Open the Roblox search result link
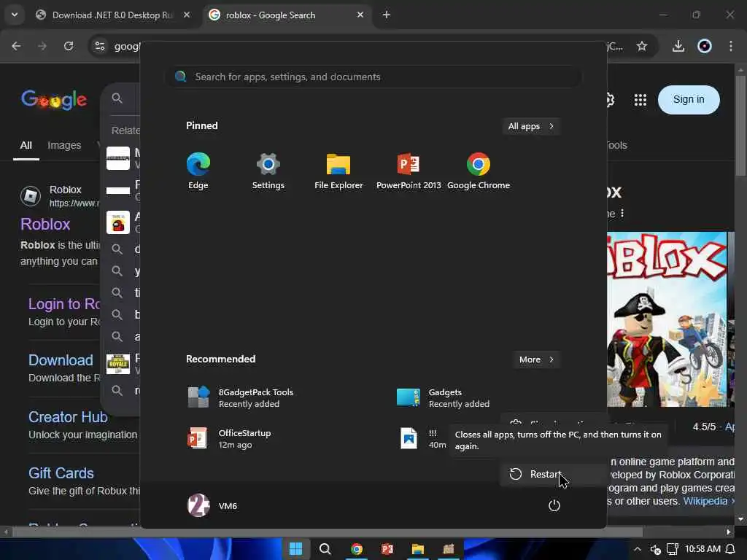Screen dimensions: 747x560 (45, 225)
